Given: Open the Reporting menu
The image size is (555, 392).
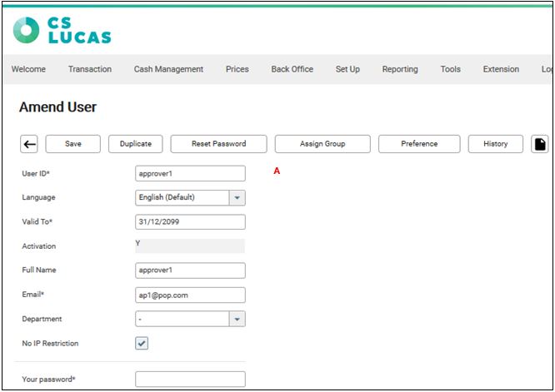Looking at the screenshot, I should point(400,69).
